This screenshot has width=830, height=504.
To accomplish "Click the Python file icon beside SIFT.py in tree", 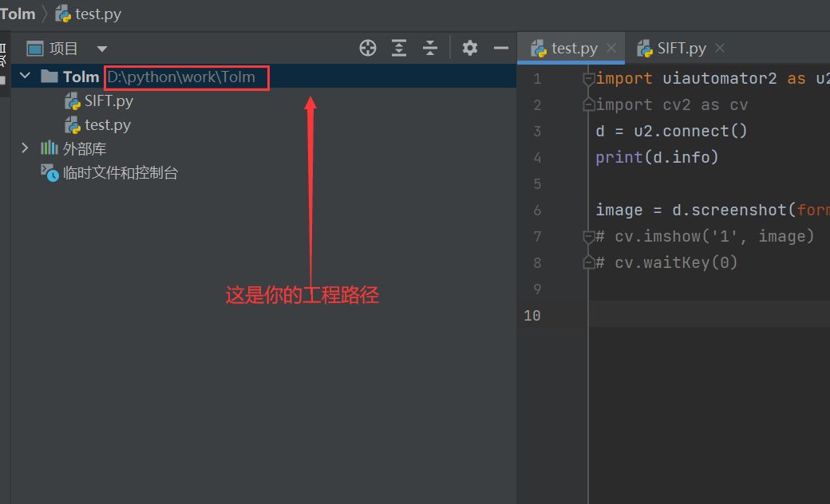I will coord(72,101).
